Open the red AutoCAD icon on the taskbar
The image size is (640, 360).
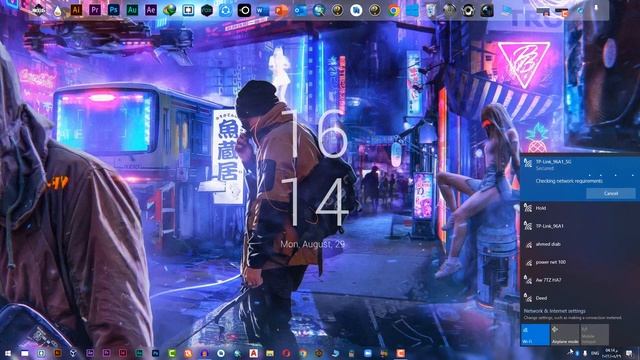pos(253,353)
